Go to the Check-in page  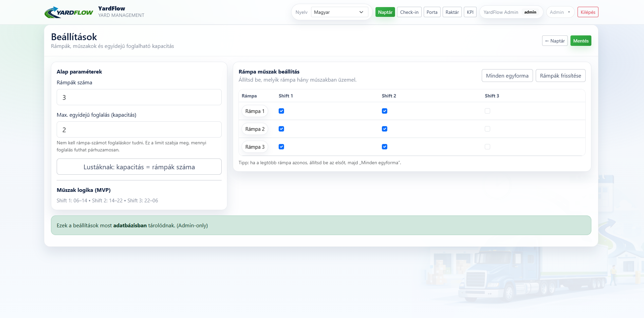pyautogui.click(x=409, y=12)
